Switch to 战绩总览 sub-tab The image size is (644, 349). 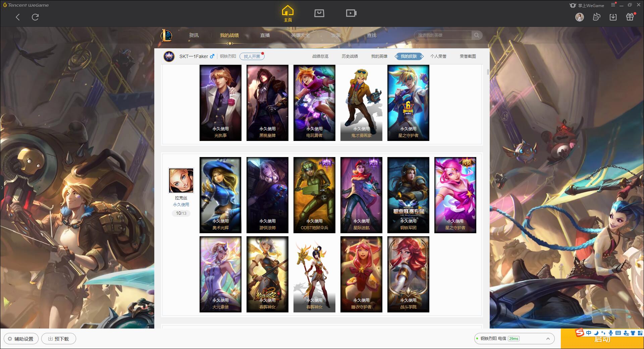(320, 56)
